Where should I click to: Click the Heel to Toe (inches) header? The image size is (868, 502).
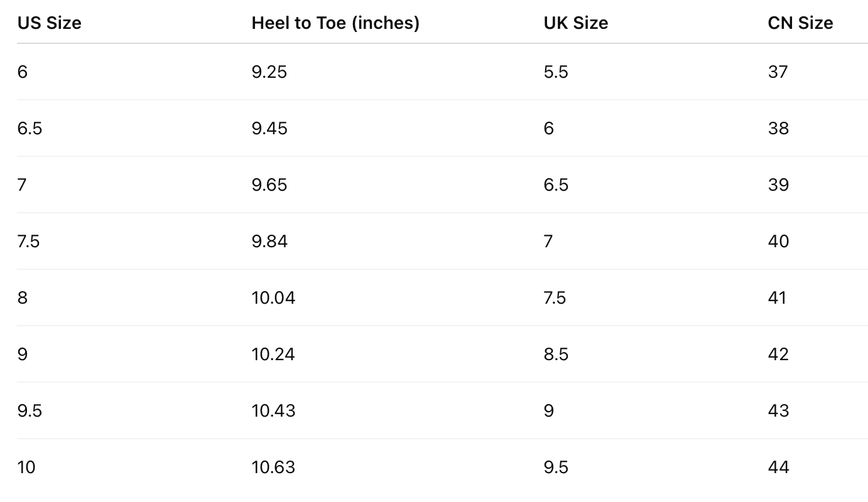point(335,23)
